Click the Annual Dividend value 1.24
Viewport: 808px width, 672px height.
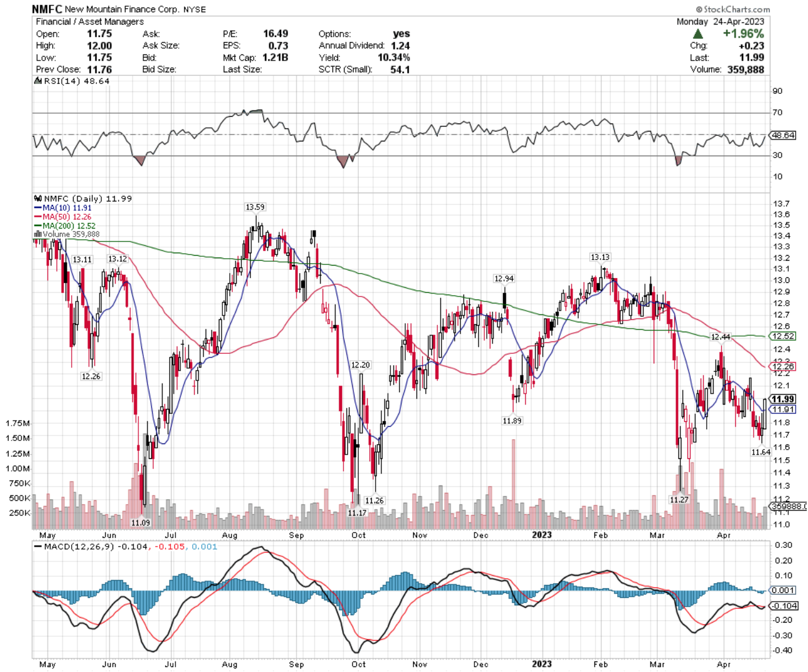click(400, 46)
